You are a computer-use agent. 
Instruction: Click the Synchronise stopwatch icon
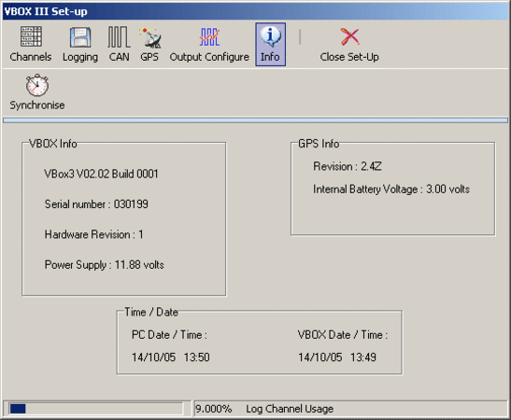point(37,85)
